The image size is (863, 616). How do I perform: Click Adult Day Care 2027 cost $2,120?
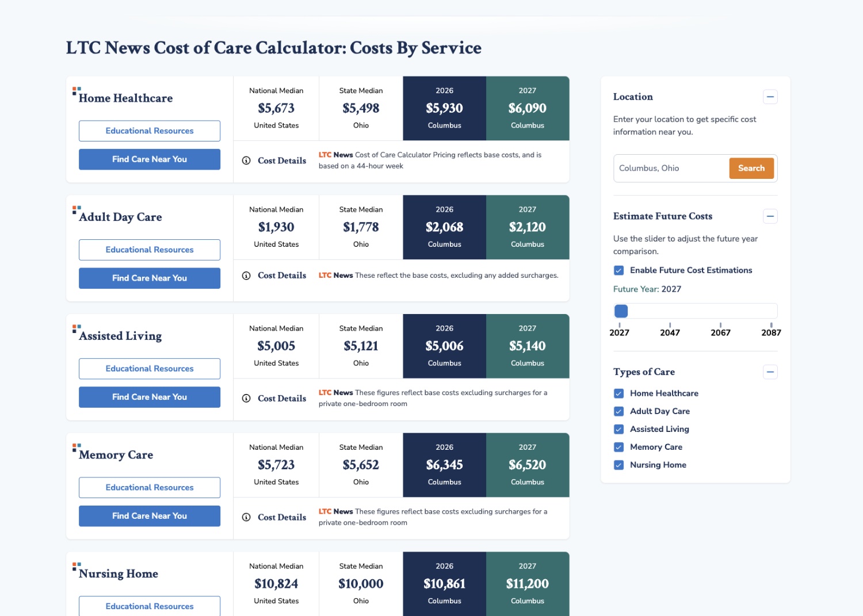(528, 227)
